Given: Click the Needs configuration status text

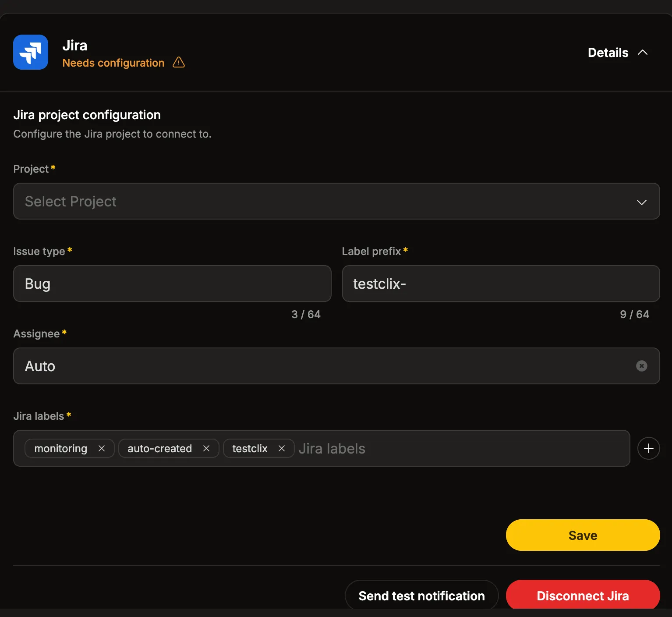Looking at the screenshot, I should [x=113, y=63].
